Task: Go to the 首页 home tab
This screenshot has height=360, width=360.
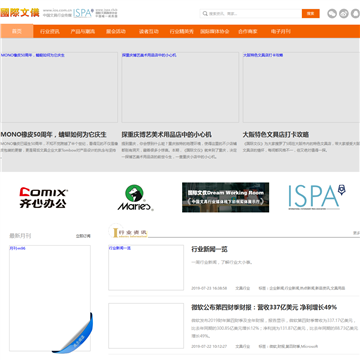Action: tap(17, 31)
